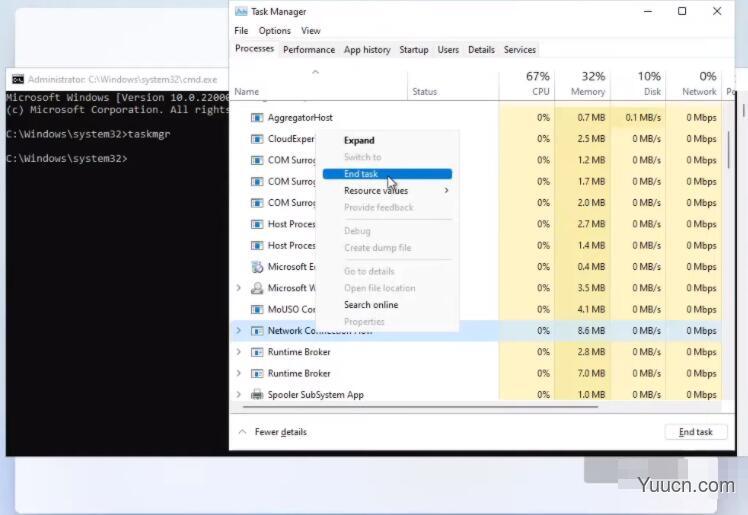This screenshot has height=515, width=748.
Task: Switch to the Details tab
Action: coord(481,50)
